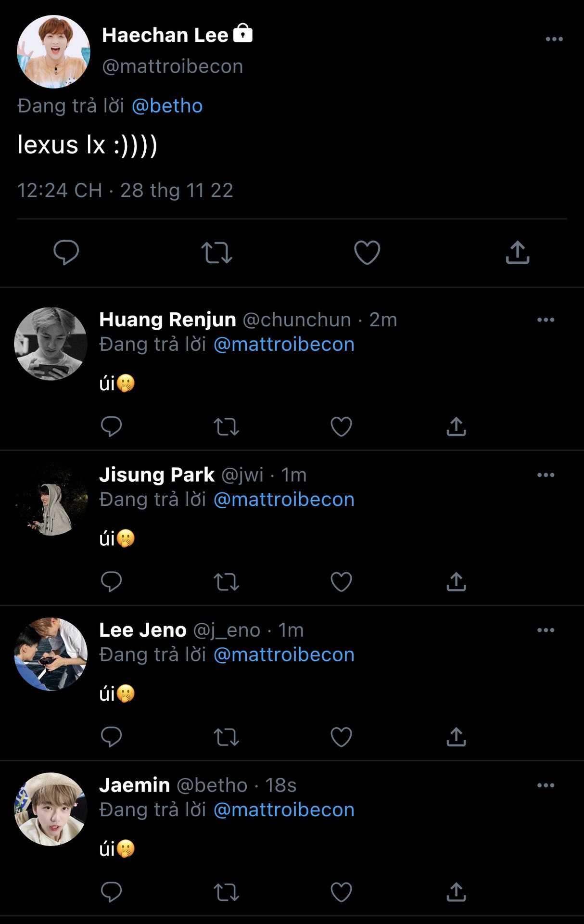Share Lee Jeno's reply
584x924 pixels.
click(x=456, y=737)
